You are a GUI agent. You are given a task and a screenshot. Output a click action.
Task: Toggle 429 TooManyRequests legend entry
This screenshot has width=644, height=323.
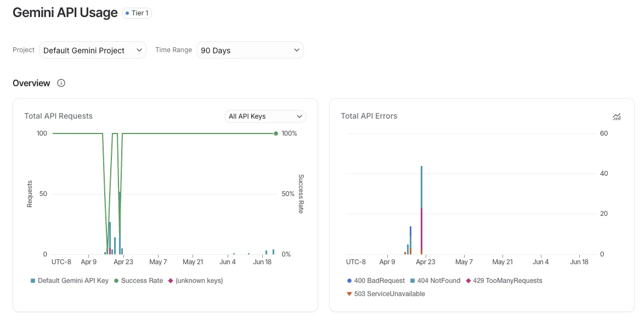tap(504, 281)
